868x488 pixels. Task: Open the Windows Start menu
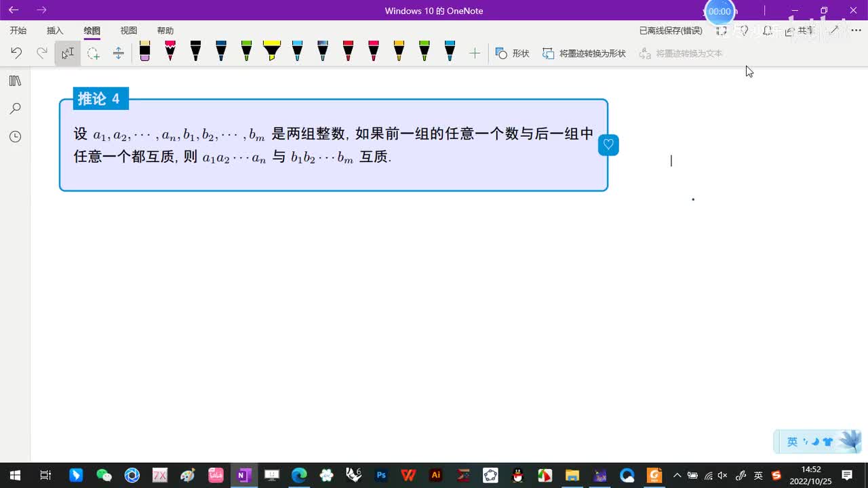coord(15,475)
